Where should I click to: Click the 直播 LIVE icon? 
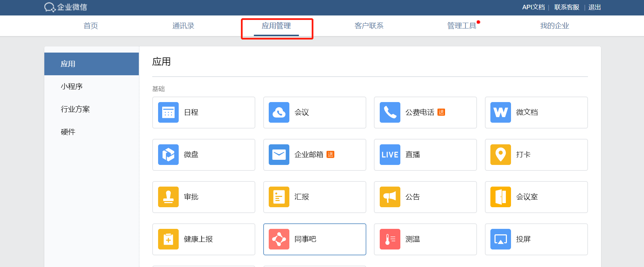click(x=390, y=155)
